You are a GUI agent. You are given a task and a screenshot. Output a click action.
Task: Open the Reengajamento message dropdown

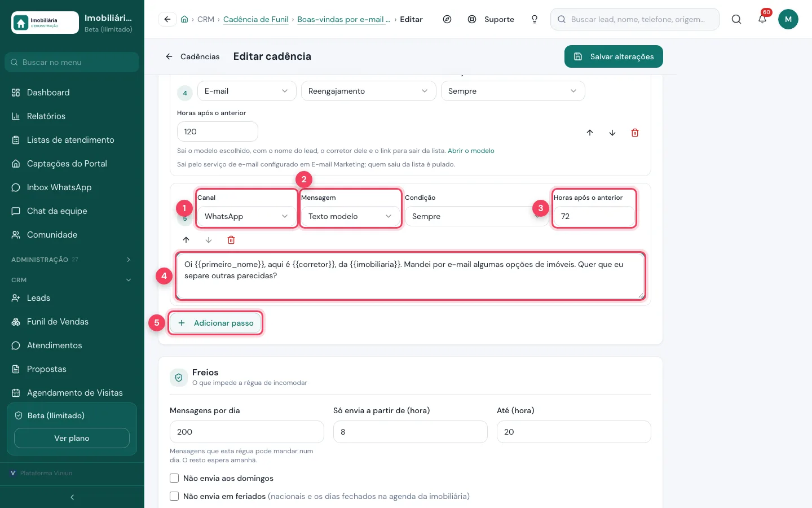(x=369, y=91)
